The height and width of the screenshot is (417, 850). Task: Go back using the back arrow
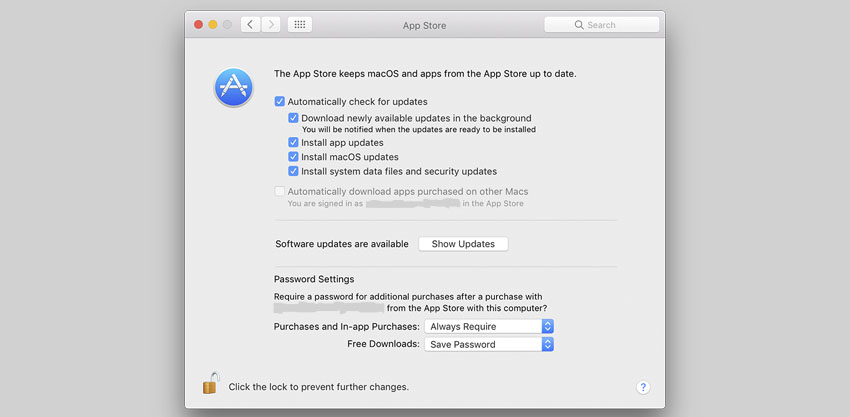250,24
